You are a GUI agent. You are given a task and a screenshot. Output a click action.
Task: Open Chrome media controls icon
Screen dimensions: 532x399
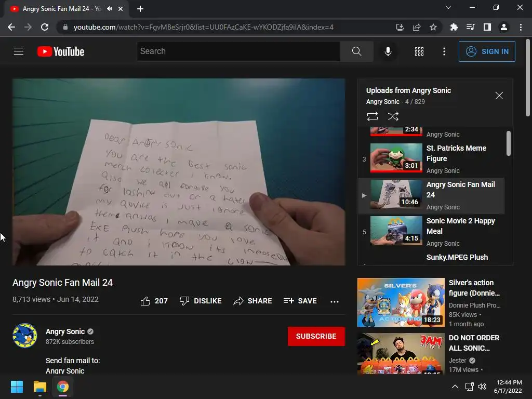tap(470, 27)
